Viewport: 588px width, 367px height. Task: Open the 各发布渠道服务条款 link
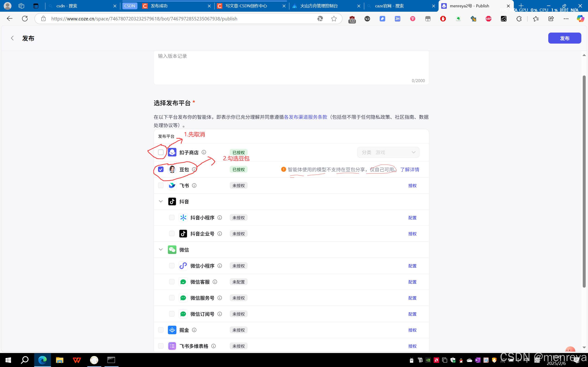click(305, 117)
